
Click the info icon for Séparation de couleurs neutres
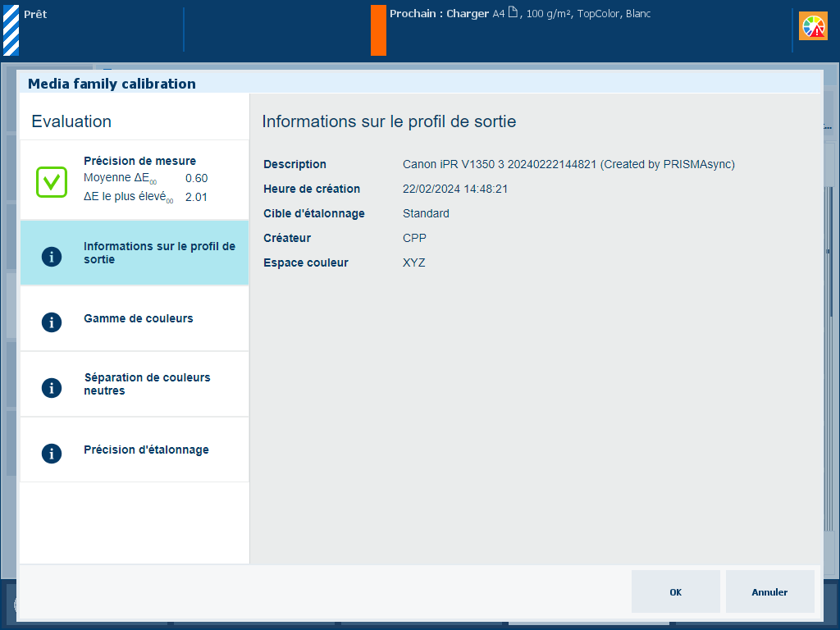[x=52, y=387]
